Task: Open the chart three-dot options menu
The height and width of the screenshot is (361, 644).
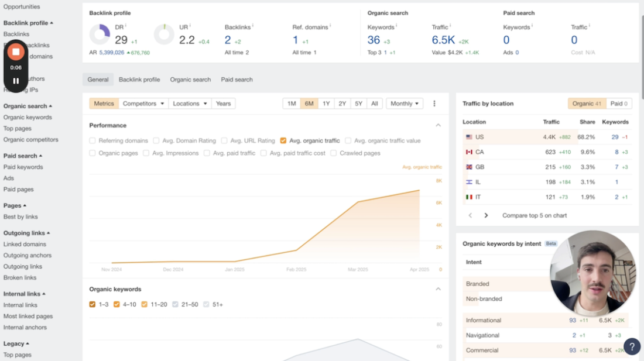Action: pos(434,103)
